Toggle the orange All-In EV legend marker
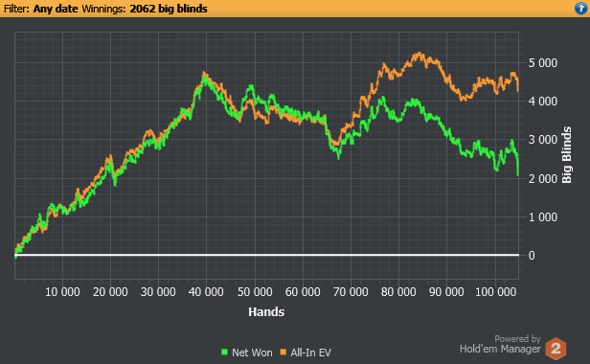This screenshot has width=590, height=364. coord(284,353)
